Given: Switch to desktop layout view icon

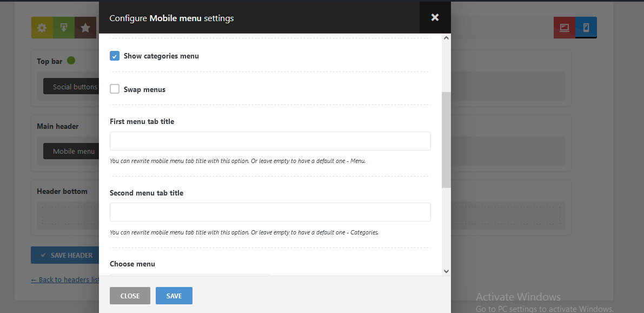Looking at the screenshot, I should coord(564,28).
